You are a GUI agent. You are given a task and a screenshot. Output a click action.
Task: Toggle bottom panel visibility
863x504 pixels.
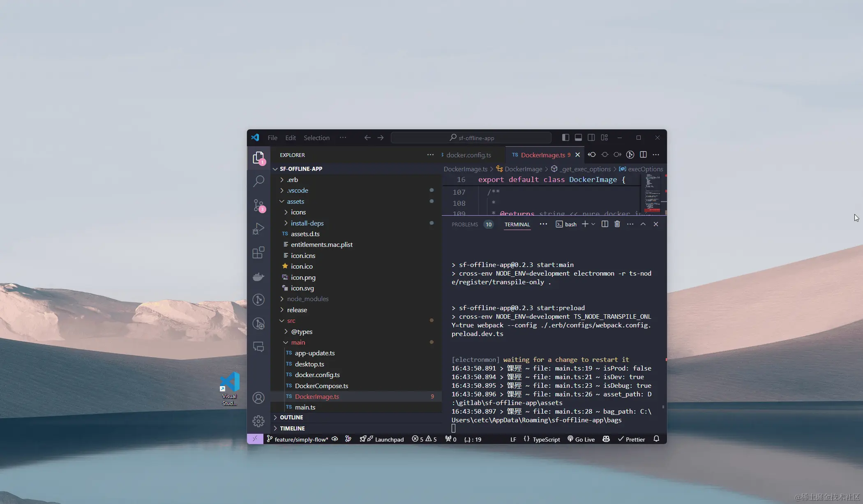click(x=578, y=138)
